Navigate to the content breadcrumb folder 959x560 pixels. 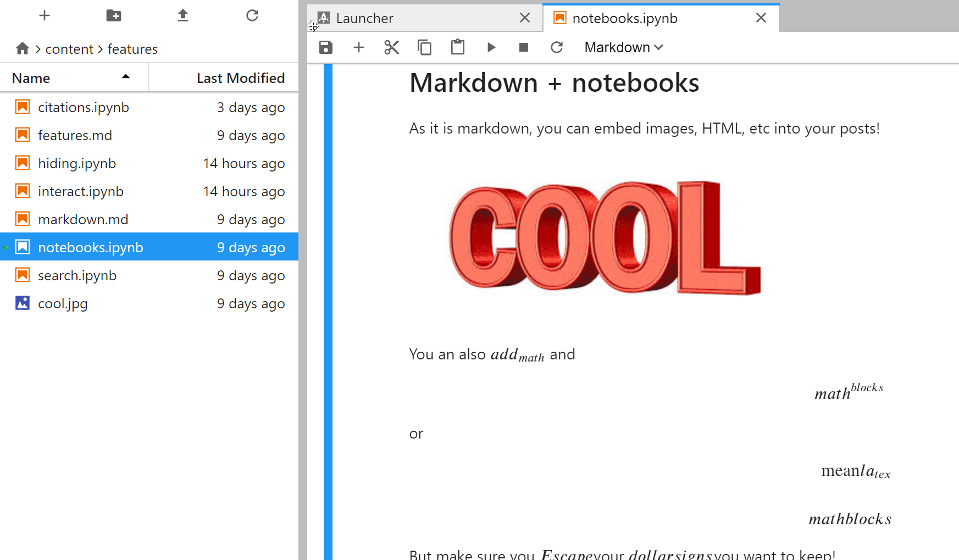(x=69, y=49)
